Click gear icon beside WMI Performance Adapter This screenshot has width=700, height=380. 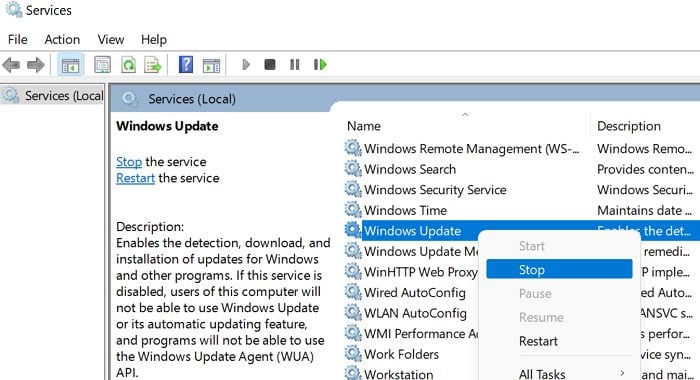[x=353, y=333]
